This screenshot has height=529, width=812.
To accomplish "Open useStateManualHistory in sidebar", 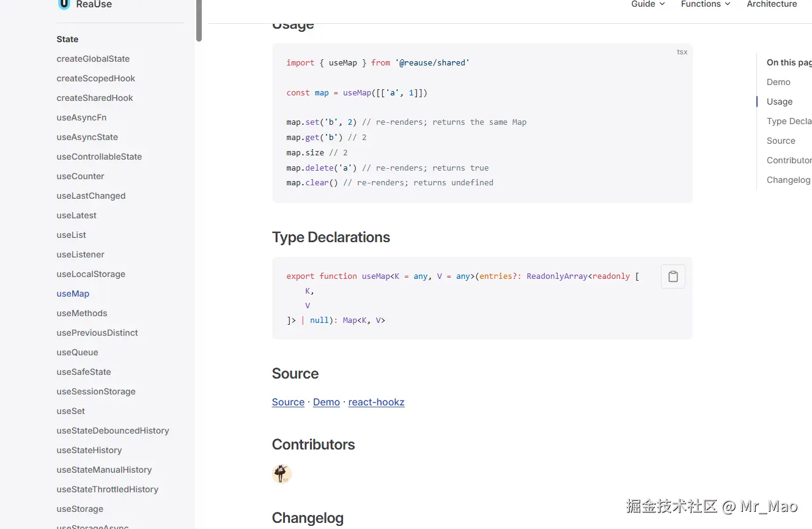I will click(x=104, y=470).
